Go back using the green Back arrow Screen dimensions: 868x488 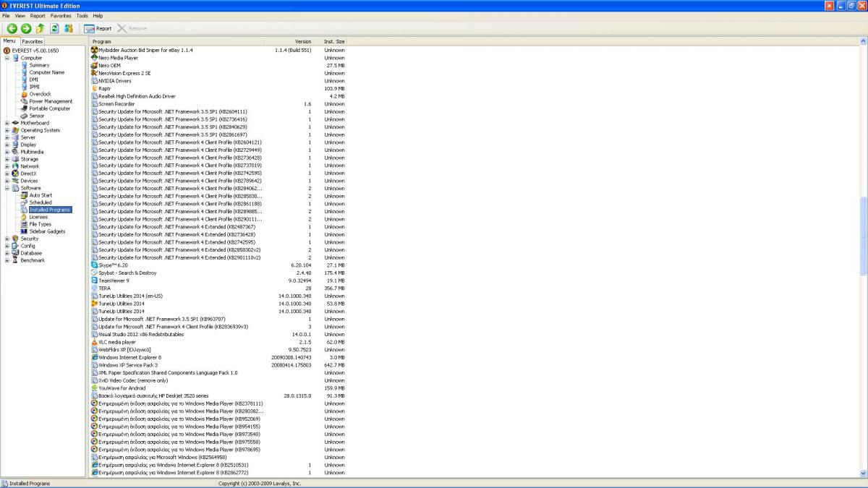[12, 28]
